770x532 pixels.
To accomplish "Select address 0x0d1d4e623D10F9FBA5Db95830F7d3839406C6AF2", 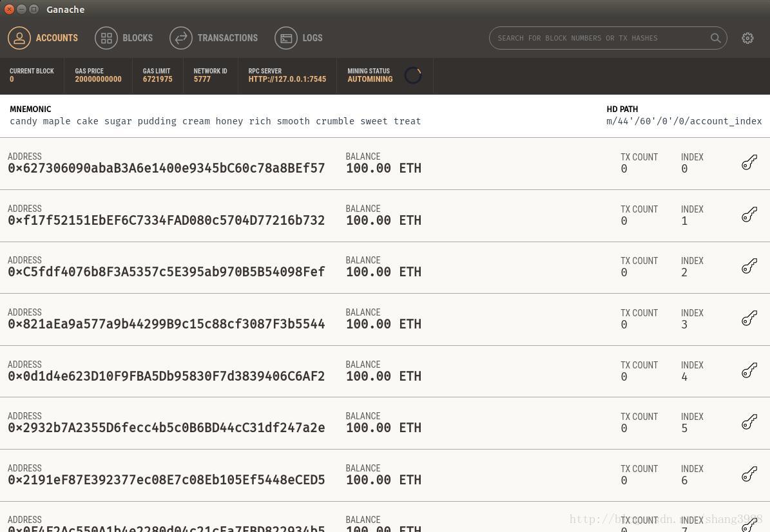I will [x=166, y=376].
